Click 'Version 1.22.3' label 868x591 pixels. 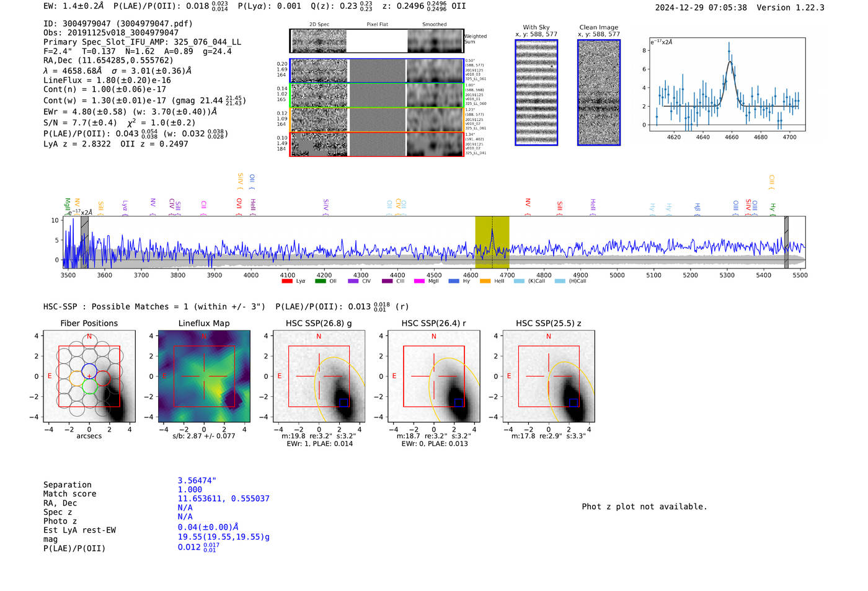click(790, 7)
